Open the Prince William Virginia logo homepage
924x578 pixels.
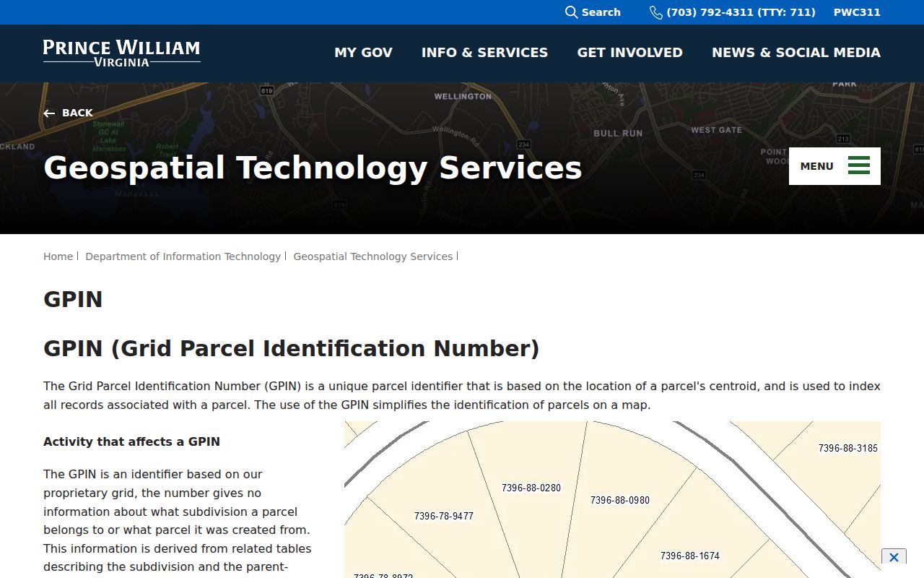point(122,53)
